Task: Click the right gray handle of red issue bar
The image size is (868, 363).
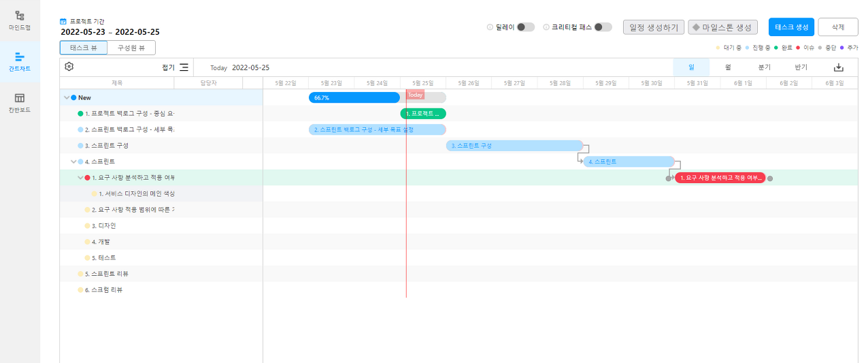Action: pyautogui.click(x=770, y=178)
